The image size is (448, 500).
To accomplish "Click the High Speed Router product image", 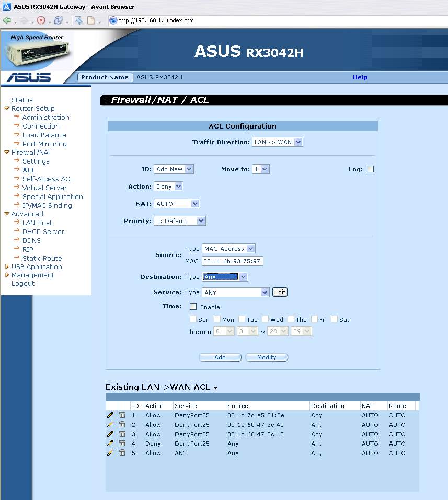I will pyautogui.click(x=37, y=50).
